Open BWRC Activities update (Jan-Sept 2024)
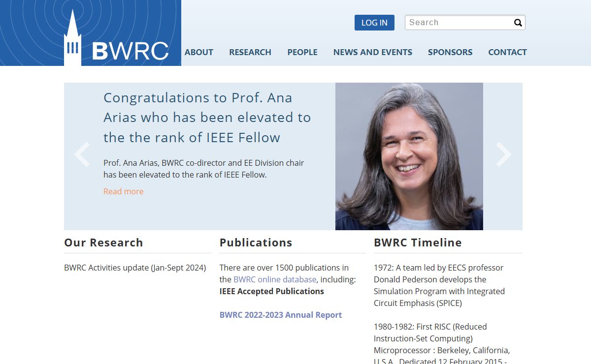This screenshot has height=364, width=591. (135, 268)
